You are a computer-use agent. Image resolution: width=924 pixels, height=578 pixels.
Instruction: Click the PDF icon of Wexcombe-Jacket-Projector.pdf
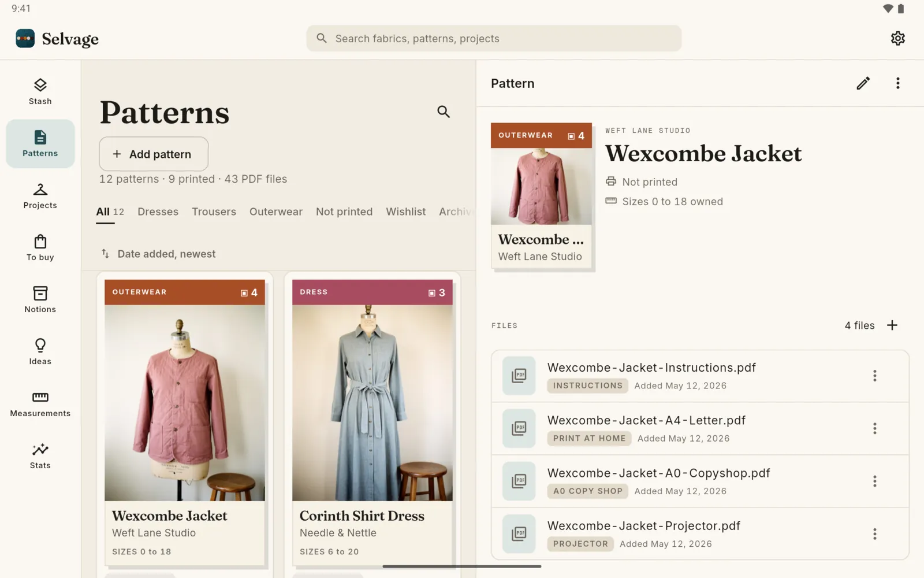point(519,533)
